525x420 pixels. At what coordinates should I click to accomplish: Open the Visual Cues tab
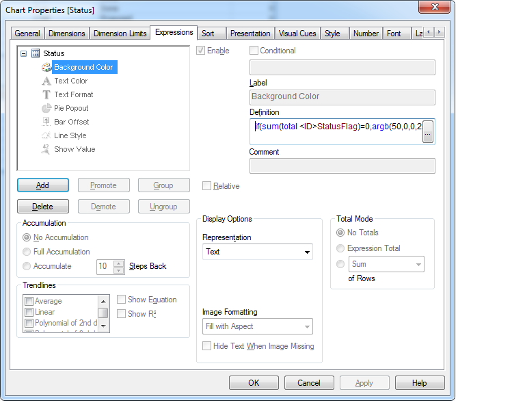[x=297, y=34]
